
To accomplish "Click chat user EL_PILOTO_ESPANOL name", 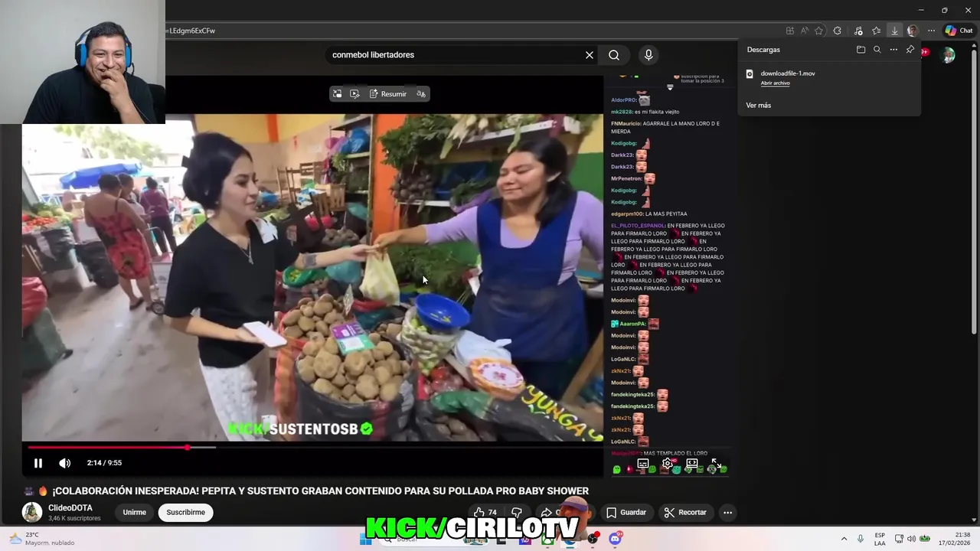I will pyautogui.click(x=637, y=226).
